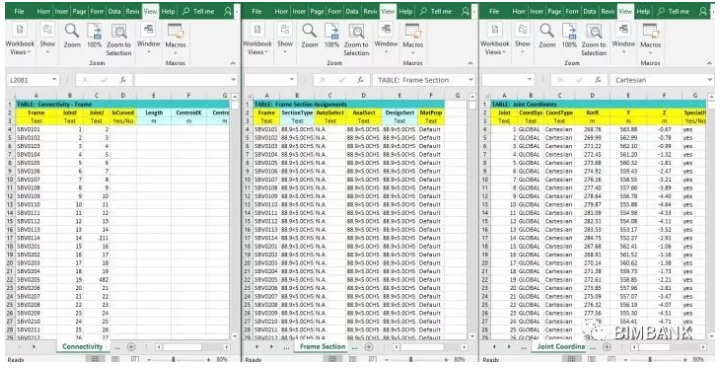Image resolution: width=726 pixels, height=375 pixels.
Task: Add new sheet in the middle window
Action: pos(369,347)
